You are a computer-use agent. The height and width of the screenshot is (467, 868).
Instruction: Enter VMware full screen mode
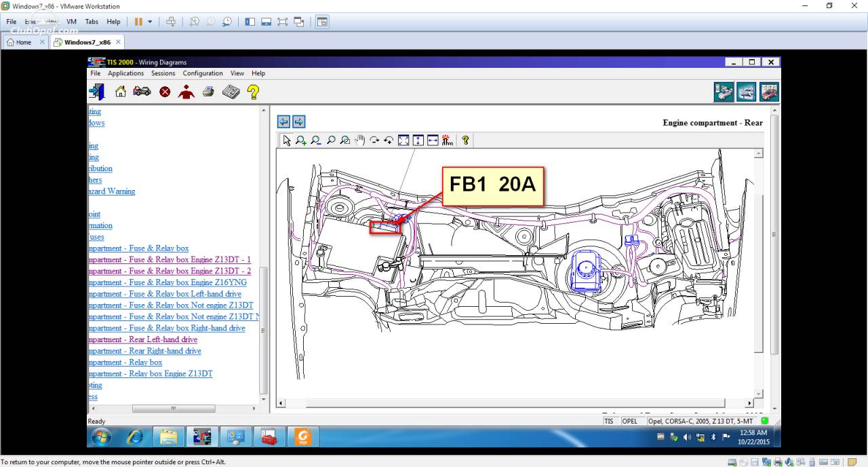point(282,22)
